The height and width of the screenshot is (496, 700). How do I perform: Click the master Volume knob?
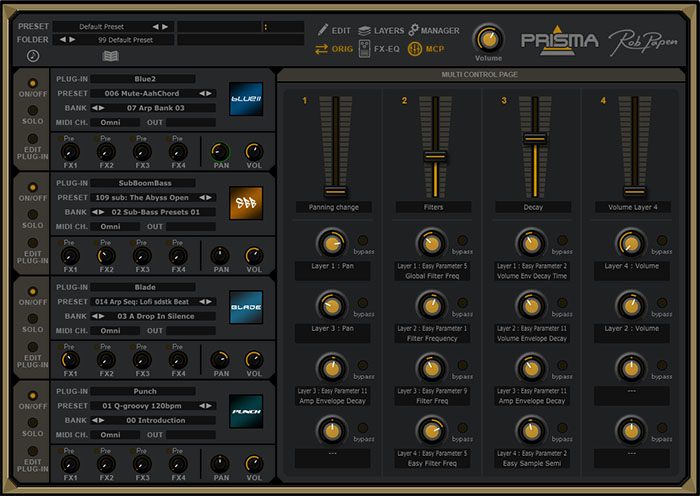tap(488, 39)
